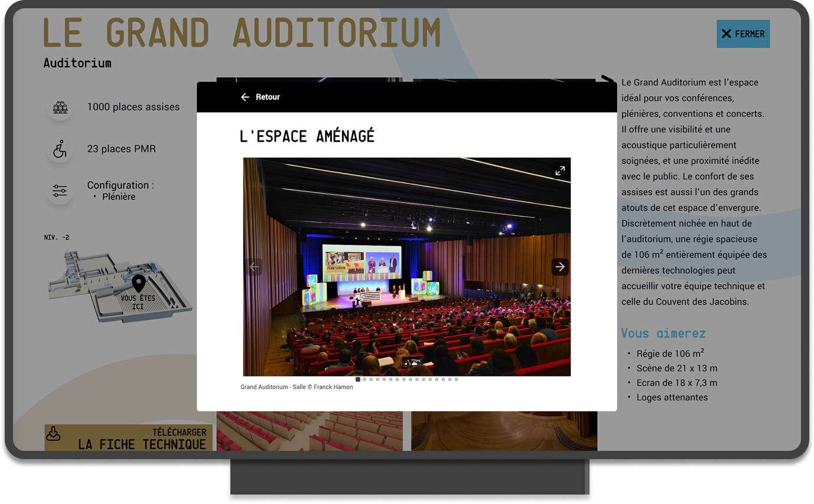The height and width of the screenshot is (504, 814).
Task: Open the wooden stage thumbnail behind the dialog
Action: coord(504,431)
